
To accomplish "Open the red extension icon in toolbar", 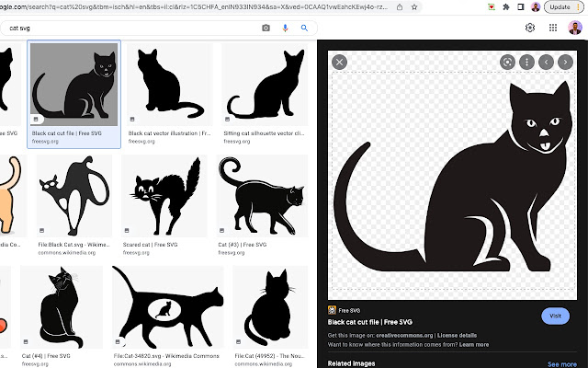I will (492, 7).
